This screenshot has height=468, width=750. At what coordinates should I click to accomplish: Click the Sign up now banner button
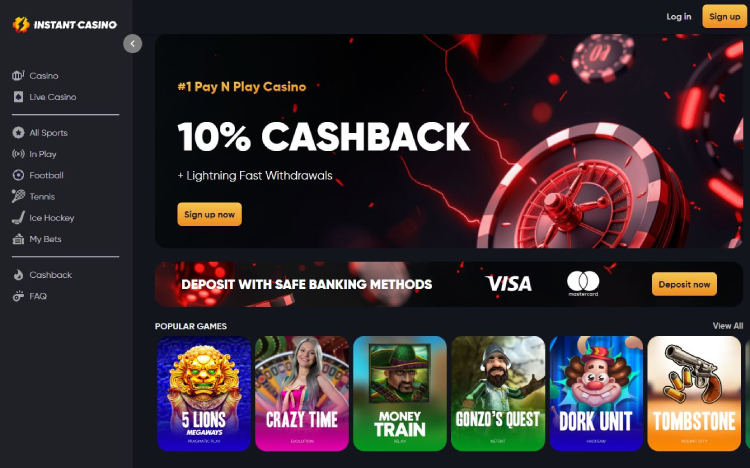click(x=210, y=214)
